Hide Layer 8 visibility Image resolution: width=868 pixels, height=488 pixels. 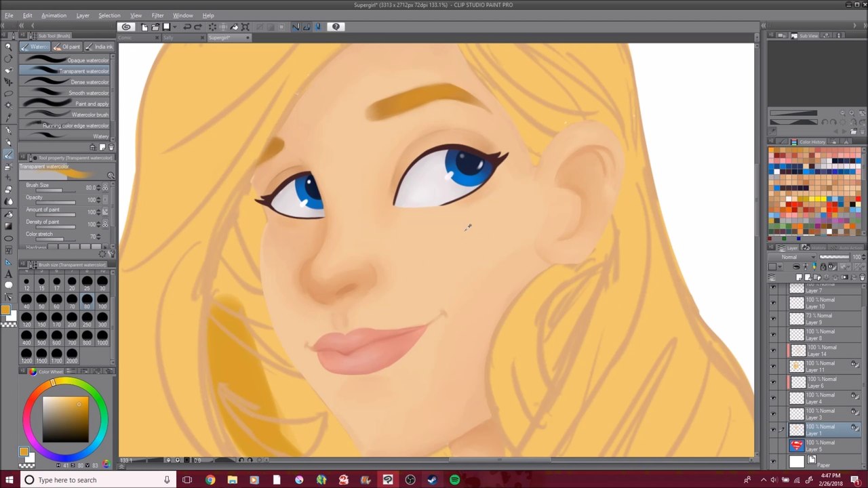pos(773,335)
